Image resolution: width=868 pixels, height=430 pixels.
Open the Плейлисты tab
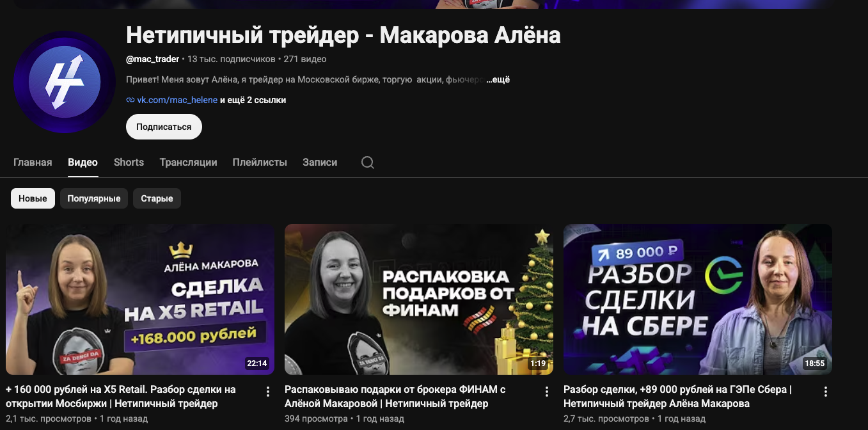pyautogui.click(x=260, y=163)
